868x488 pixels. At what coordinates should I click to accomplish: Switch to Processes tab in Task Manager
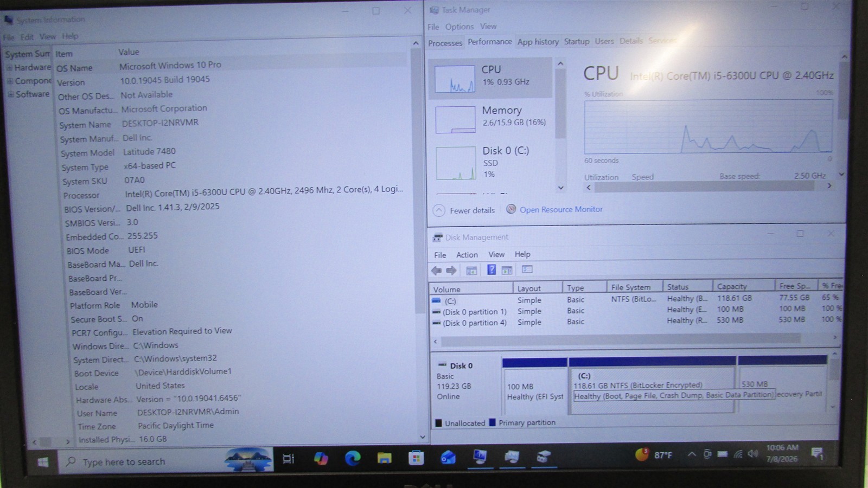[x=445, y=43]
